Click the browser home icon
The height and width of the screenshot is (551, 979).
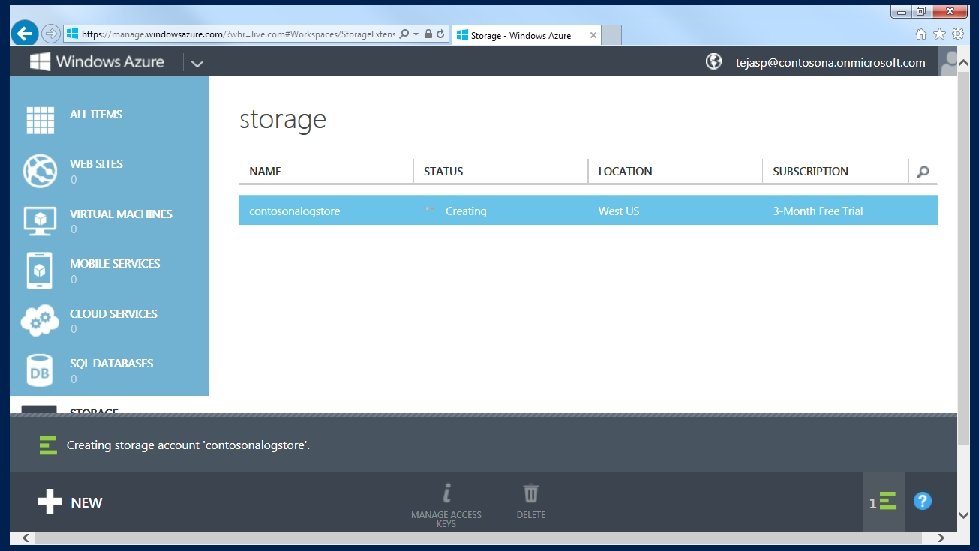[x=920, y=34]
